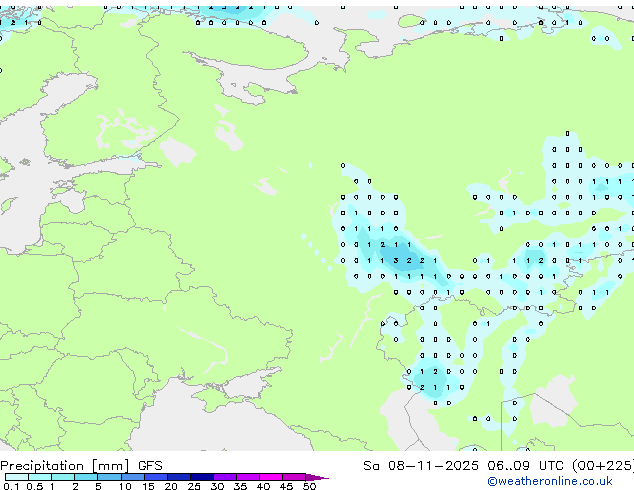Screen dimensions: 634x490
Task: Open the weatheronline.co.uk copyright link
Action: click(550, 481)
